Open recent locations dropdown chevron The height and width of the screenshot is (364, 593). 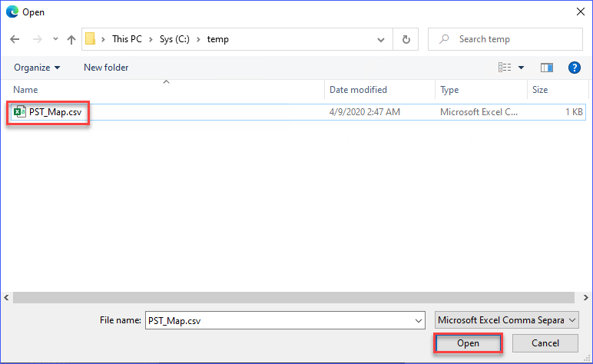(55, 39)
